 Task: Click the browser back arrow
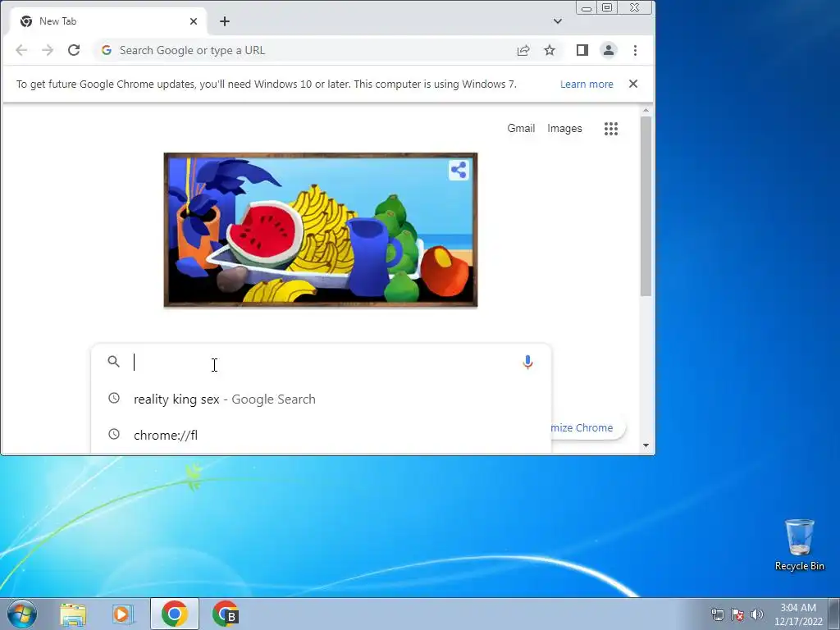tap(21, 50)
